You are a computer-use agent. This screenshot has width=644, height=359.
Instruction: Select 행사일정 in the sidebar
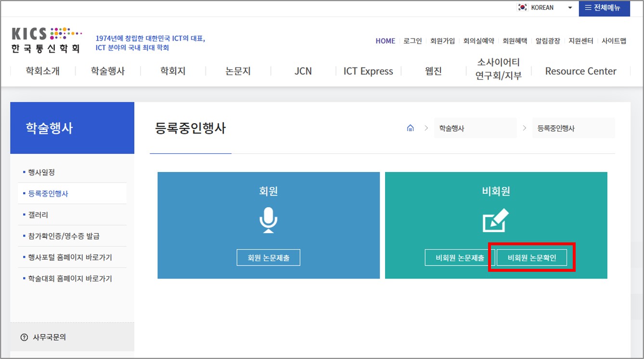(x=45, y=173)
